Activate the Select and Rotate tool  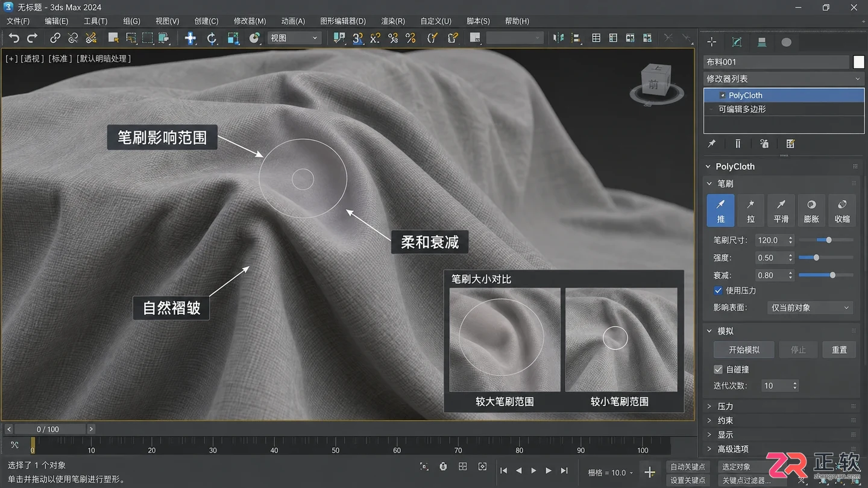212,38
